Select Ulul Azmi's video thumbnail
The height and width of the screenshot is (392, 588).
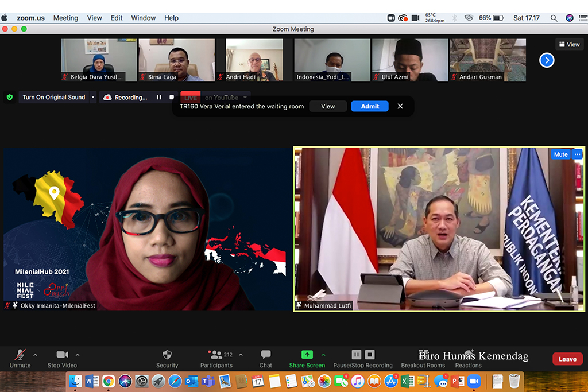point(410,60)
